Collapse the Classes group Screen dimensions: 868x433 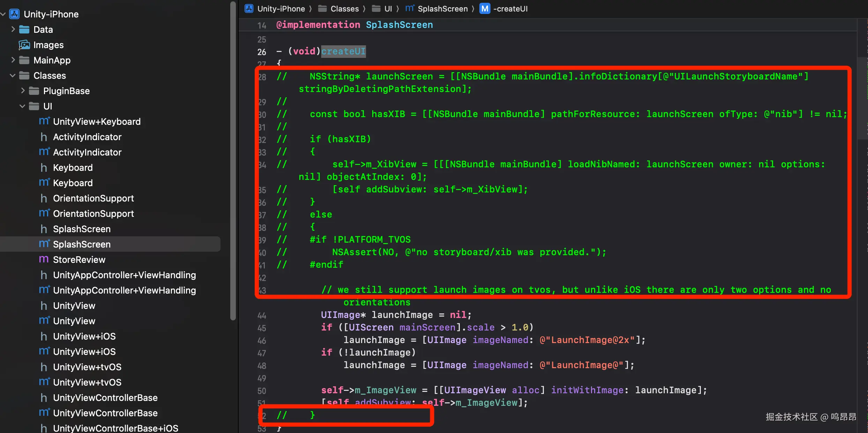coord(13,75)
